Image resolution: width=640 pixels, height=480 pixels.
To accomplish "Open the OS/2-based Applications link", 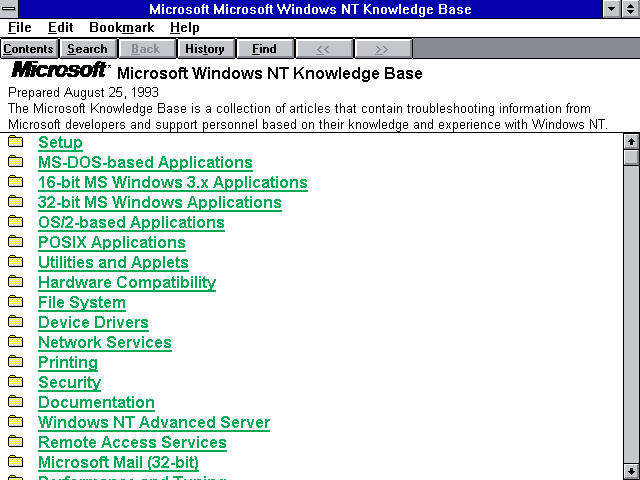I will click(x=131, y=222).
